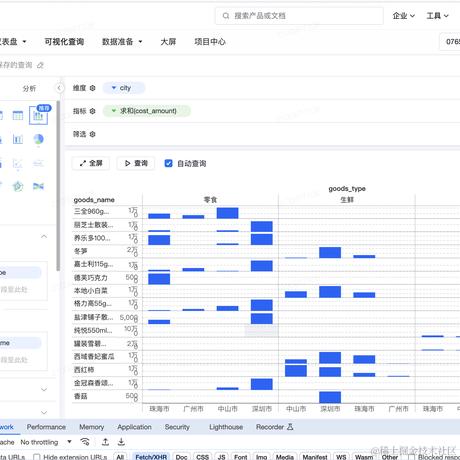Open the 工具 dropdown menu

tap(437, 16)
